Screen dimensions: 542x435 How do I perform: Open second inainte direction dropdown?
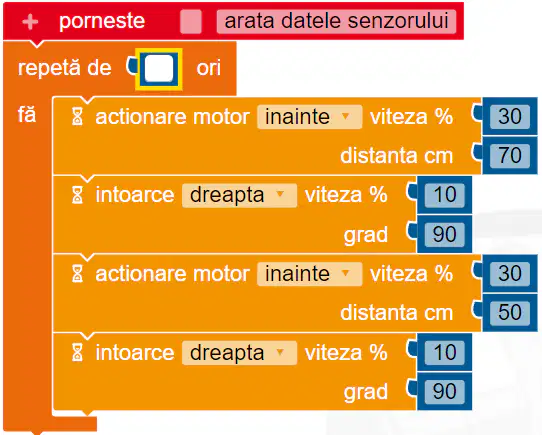(309, 274)
